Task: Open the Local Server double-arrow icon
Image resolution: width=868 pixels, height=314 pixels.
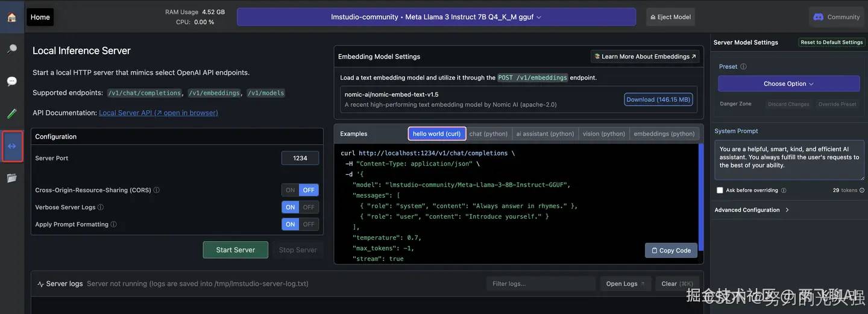Action: click(x=12, y=146)
